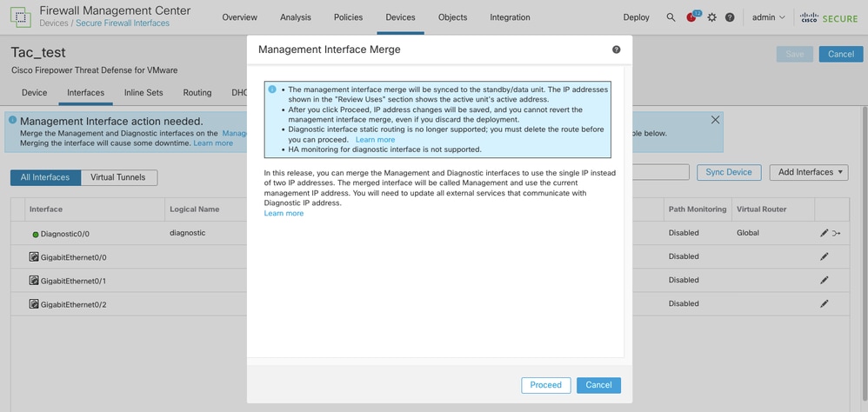Click the Interface column header
This screenshot has height=412, width=868.
tap(46, 209)
